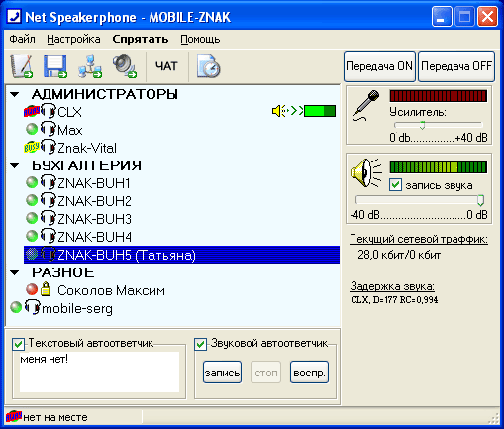Click the Передача ON button
Viewport: 504px width, 429px height.
(x=379, y=66)
